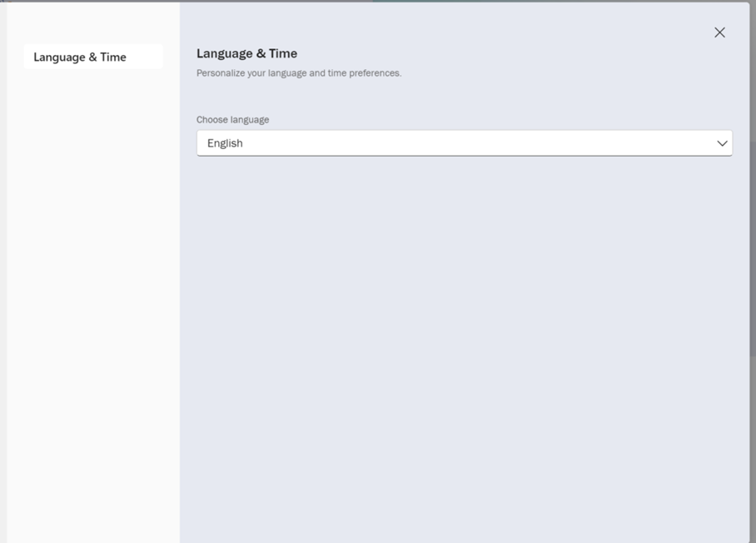Open the language selector showing English
The width and height of the screenshot is (756, 543).
(464, 143)
